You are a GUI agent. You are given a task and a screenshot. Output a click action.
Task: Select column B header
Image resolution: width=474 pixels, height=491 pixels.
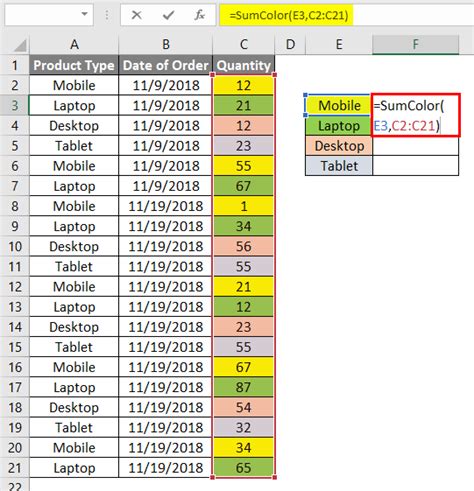(x=166, y=44)
